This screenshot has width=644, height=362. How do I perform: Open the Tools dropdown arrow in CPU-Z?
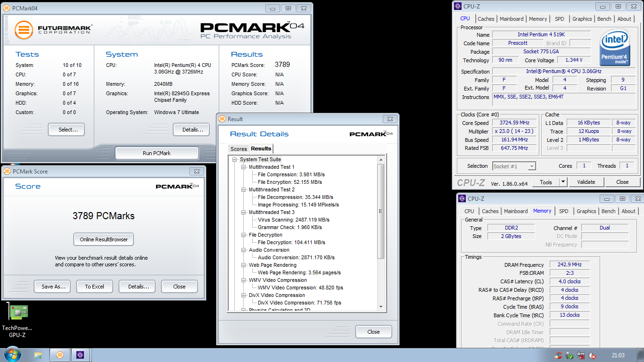coord(563,182)
